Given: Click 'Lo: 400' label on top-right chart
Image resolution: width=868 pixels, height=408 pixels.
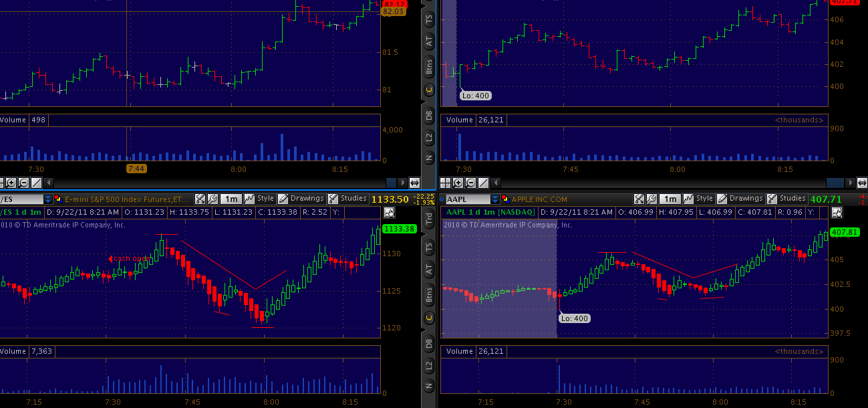Looking at the screenshot, I should tap(475, 96).
